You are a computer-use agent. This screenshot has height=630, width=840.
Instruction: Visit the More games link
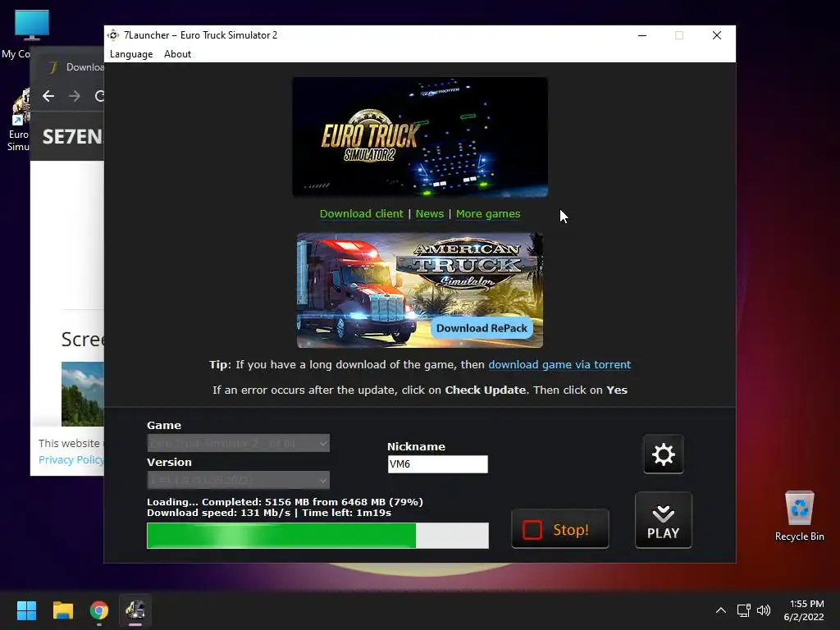488,214
